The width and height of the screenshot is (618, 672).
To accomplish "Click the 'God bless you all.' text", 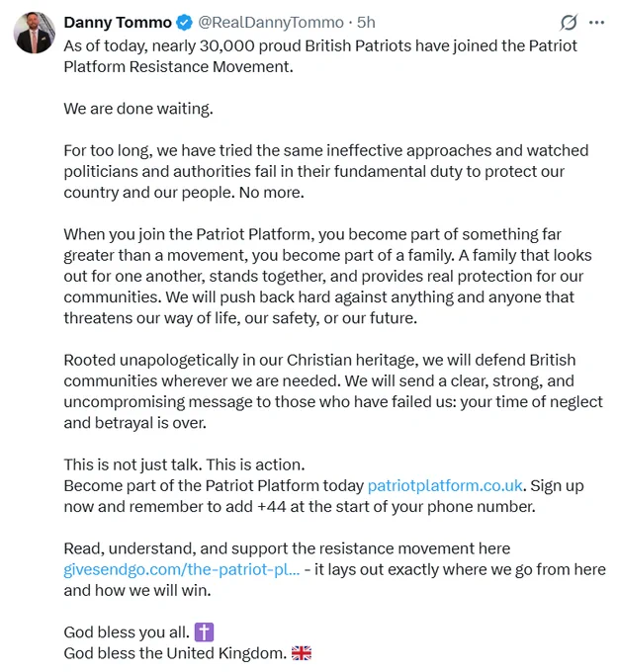I will point(127,632).
